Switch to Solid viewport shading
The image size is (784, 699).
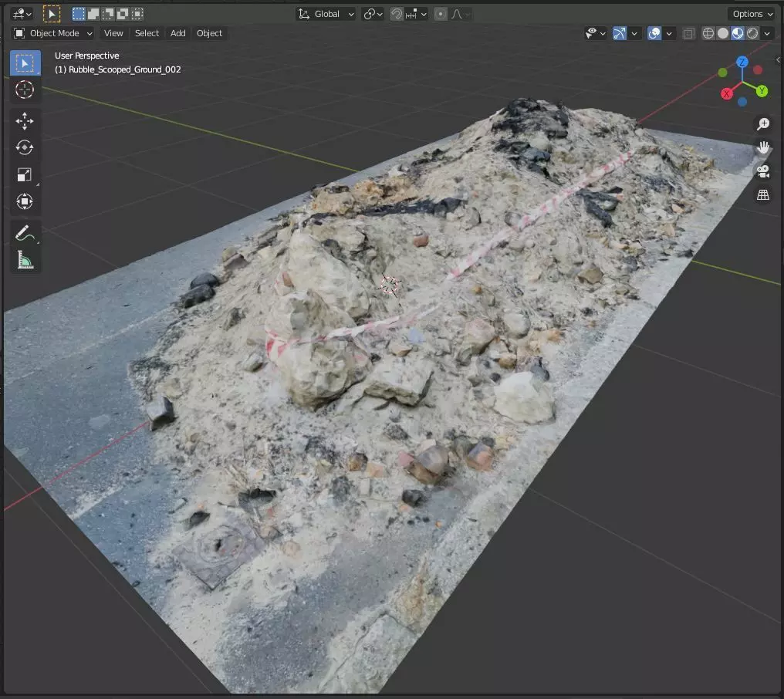pyautogui.click(x=723, y=33)
